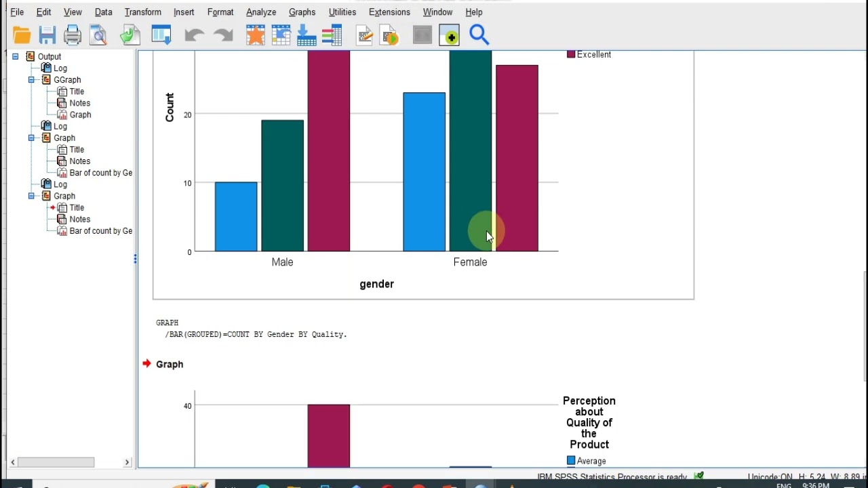The height and width of the screenshot is (488, 868).
Task: Click the Go to Case toolbar icon
Action: [281, 35]
